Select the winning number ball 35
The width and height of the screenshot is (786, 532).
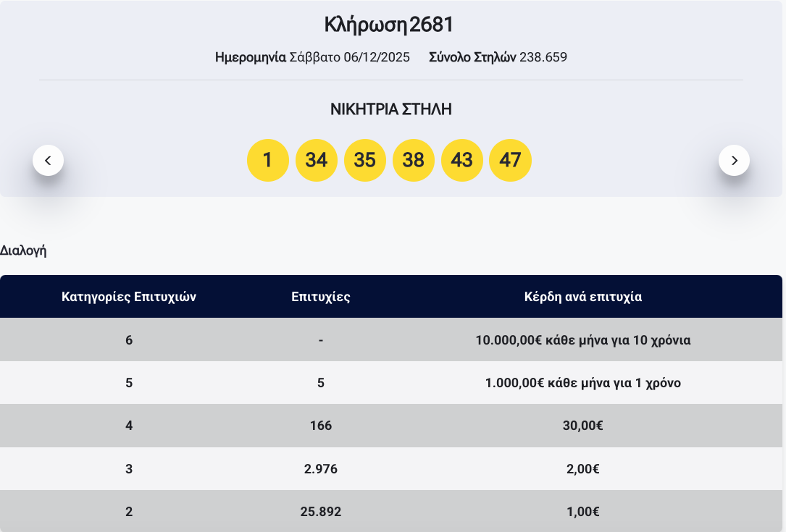click(x=365, y=160)
